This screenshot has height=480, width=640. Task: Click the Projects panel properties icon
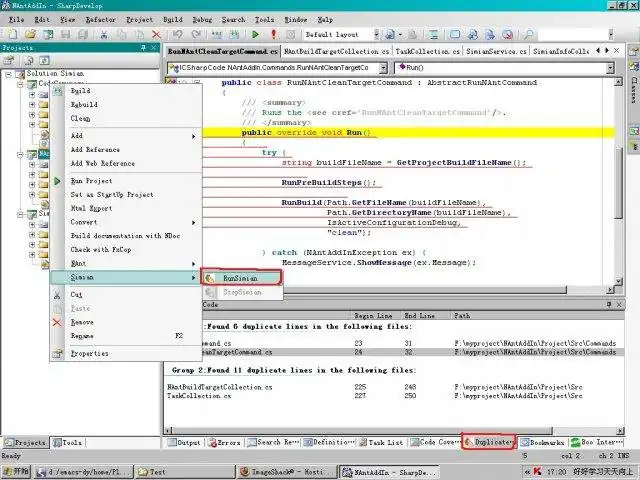click(x=9, y=61)
